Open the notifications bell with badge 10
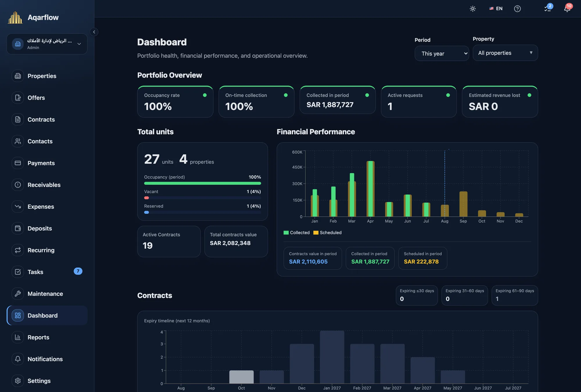This screenshot has height=392, width=581. (x=568, y=8)
